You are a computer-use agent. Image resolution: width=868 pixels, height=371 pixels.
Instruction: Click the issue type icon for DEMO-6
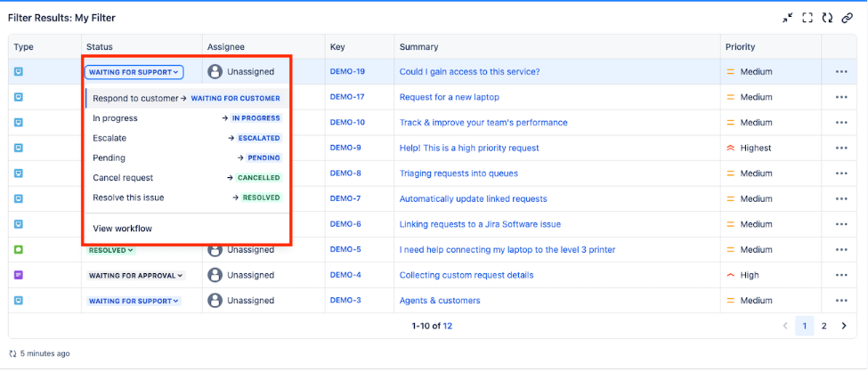(x=19, y=224)
